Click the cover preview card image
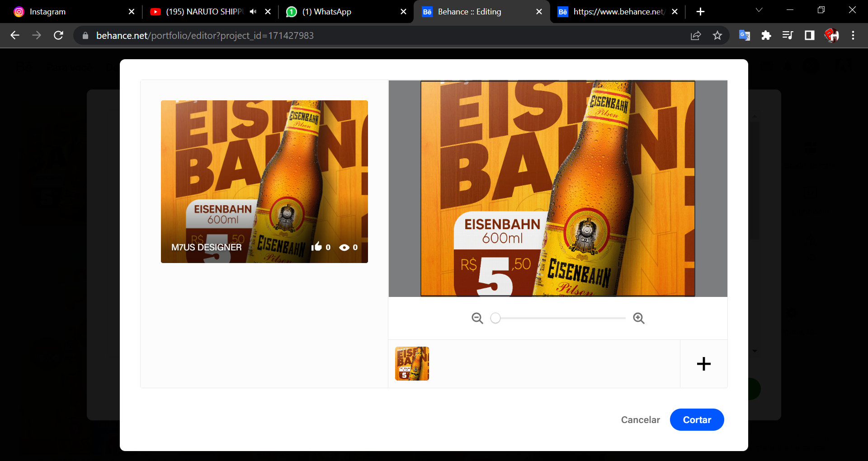This screenshot has width=868, height=461. [264, 182]
